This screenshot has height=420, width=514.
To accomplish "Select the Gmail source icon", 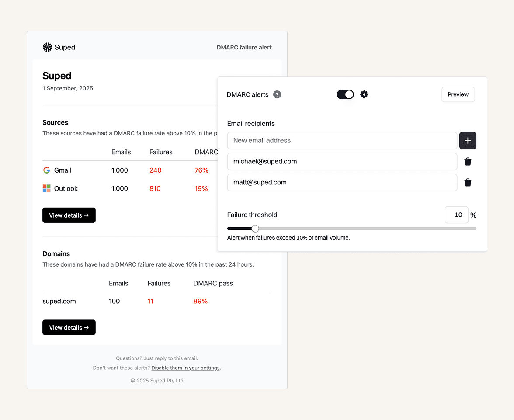I will (46, 170).
